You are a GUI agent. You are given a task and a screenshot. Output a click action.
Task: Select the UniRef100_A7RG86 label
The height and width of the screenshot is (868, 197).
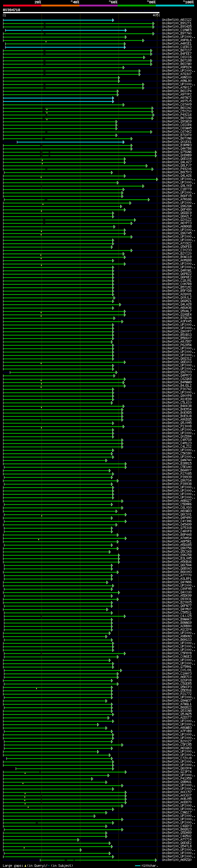[177, 199]
